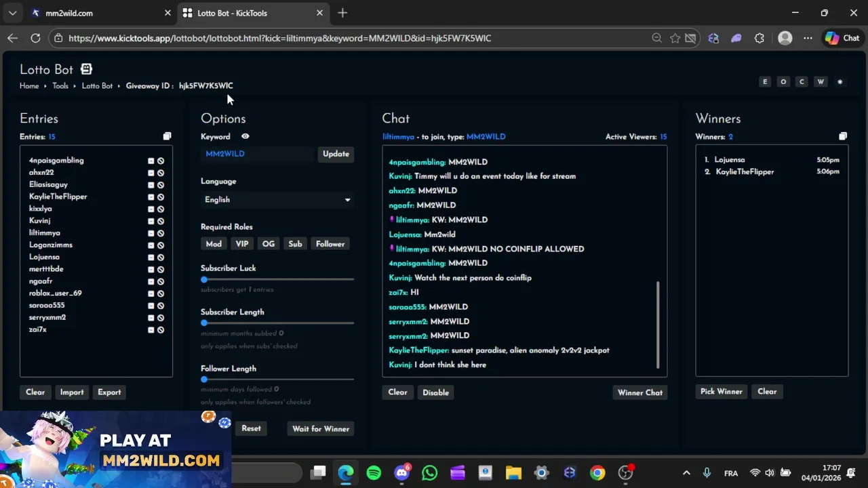Screen dimensions: 868x488
Task: Toggle keyword visibility eye icon
Action: click(x=245, y=136)
